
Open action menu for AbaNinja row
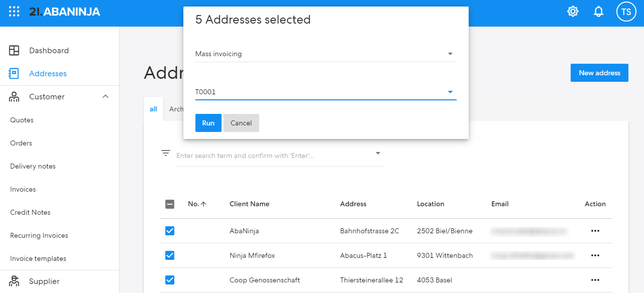pos(595,231)
